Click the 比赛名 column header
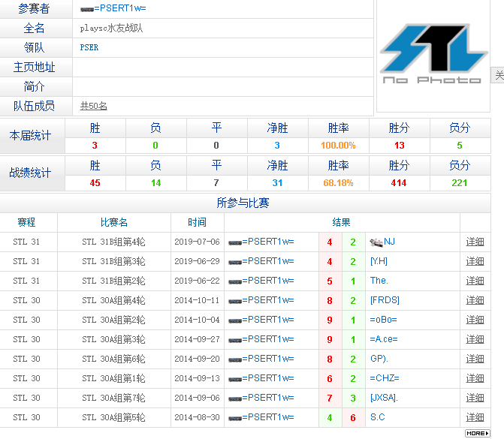Screen dimensions: 504x439 click(x=114, y=222)
